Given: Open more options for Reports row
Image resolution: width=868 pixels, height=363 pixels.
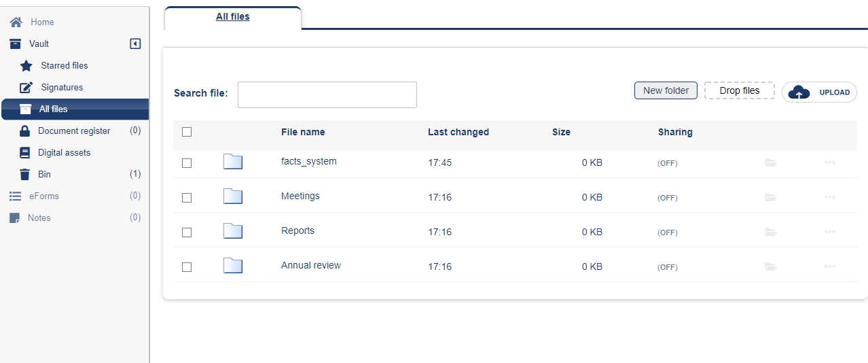Looking at the screenshot, I should pos(829,232).
